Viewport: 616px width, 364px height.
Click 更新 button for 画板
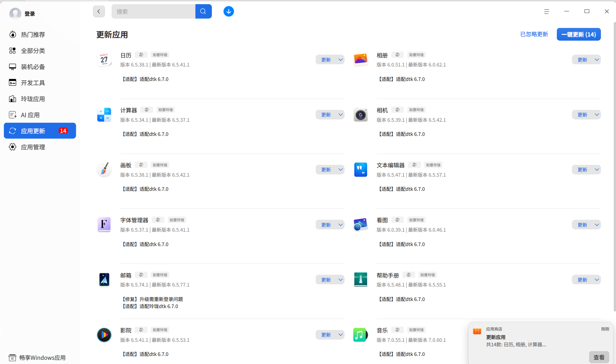(x=326, y=170)
